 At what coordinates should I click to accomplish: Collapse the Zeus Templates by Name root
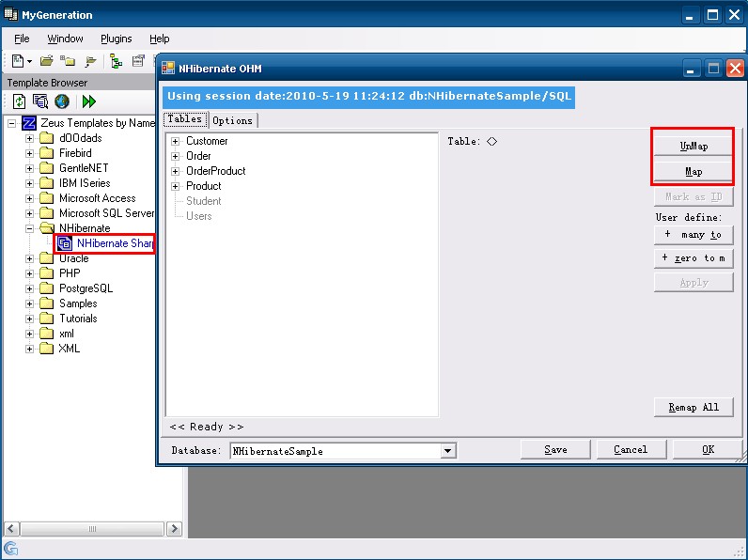click(12, 123)
